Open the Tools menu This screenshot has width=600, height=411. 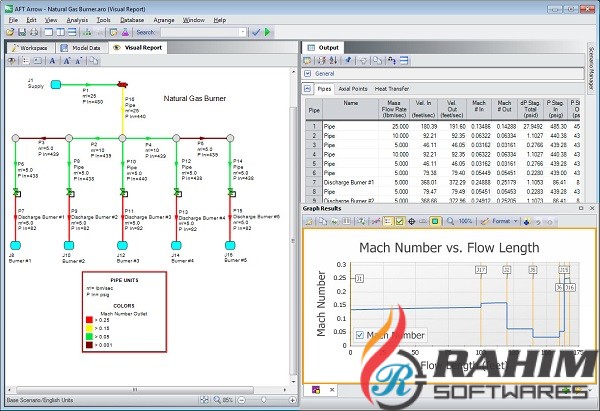(x=103, y=20)
